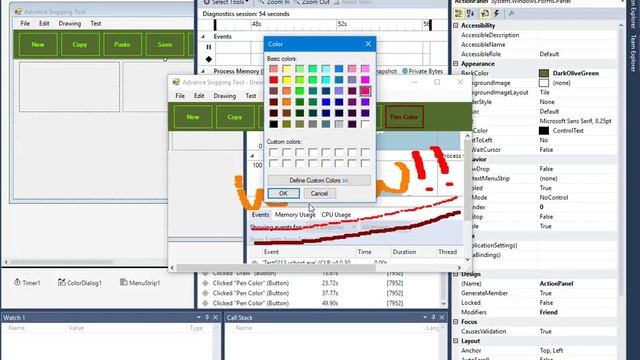Open Watch 1 panel options dropdown arrow
Viewport: 640px width, 360px height.
(198, 318)
